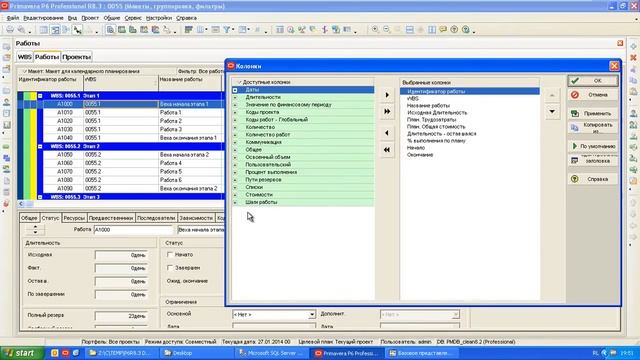Open the Общие details tab

coord(29,218)
